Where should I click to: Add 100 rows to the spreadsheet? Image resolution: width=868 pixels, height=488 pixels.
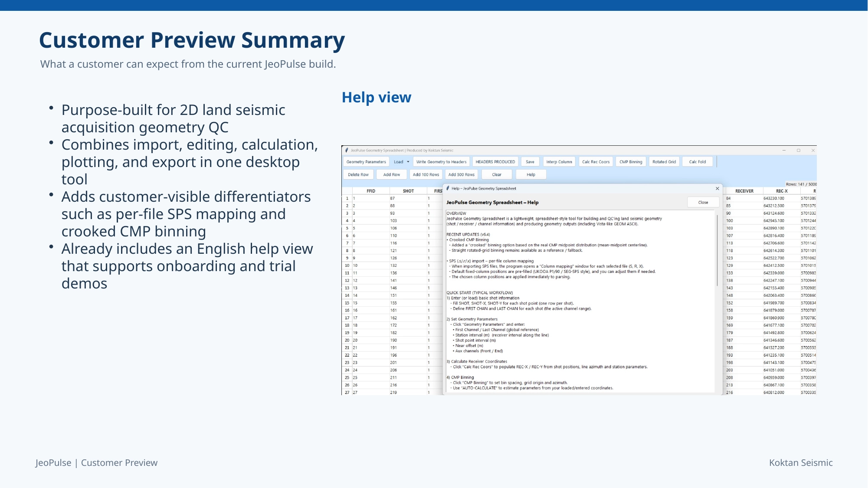point(426,174)
